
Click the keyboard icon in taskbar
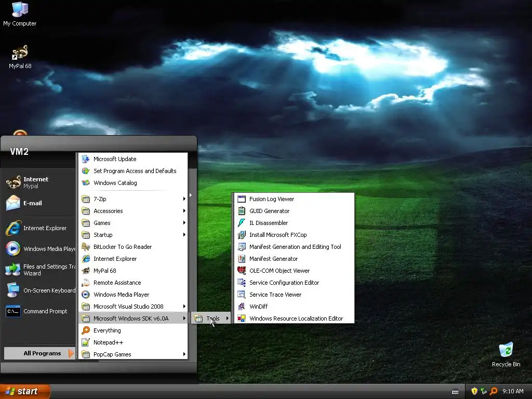coord(455,392)
